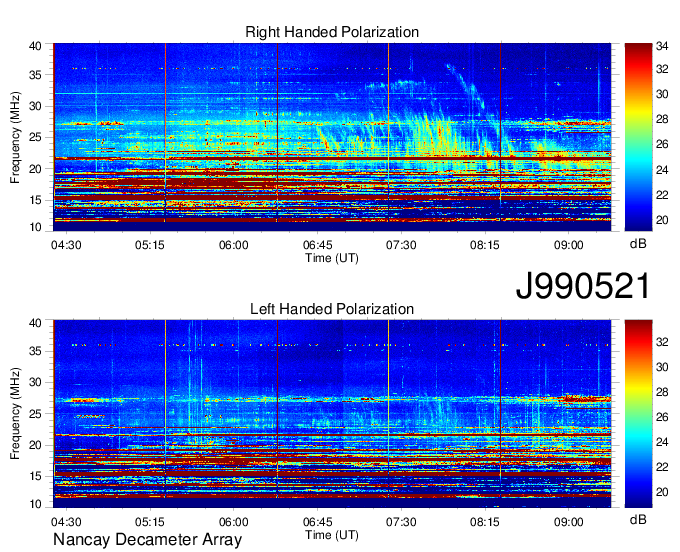Image resolution: width=680 pixels, height=552 pixels.
Task: Click the "Frequency (MHz)" label of Right Handed plot
Action: tap(15, 137)
